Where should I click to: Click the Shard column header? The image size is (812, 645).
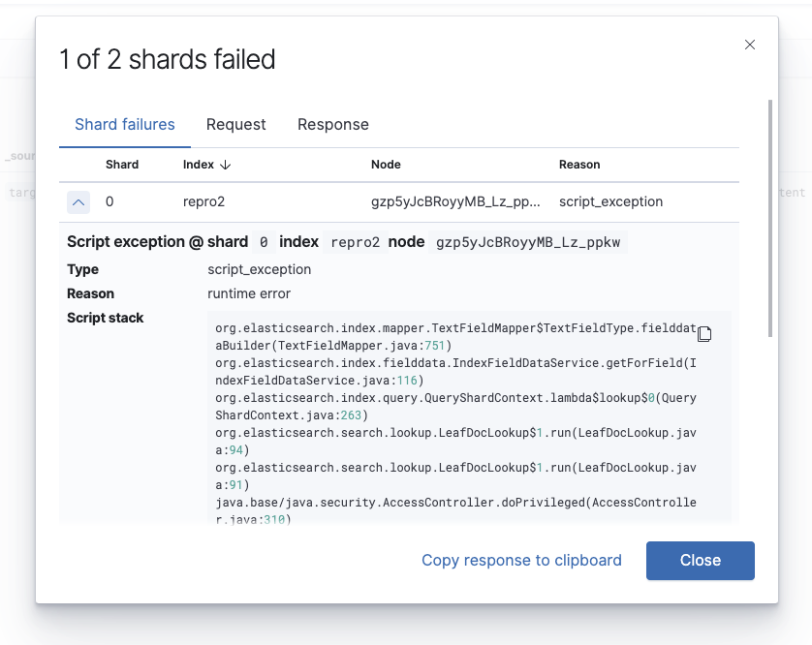pyautogui.click(x=122, y=165)
